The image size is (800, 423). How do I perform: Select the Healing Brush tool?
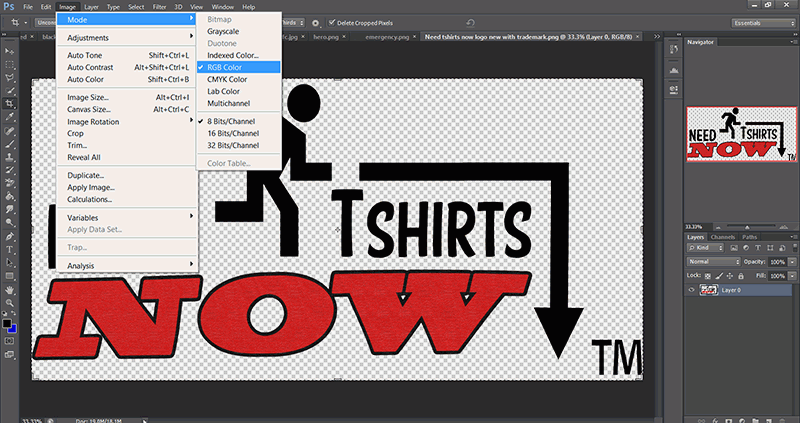(x=10, y=132)
